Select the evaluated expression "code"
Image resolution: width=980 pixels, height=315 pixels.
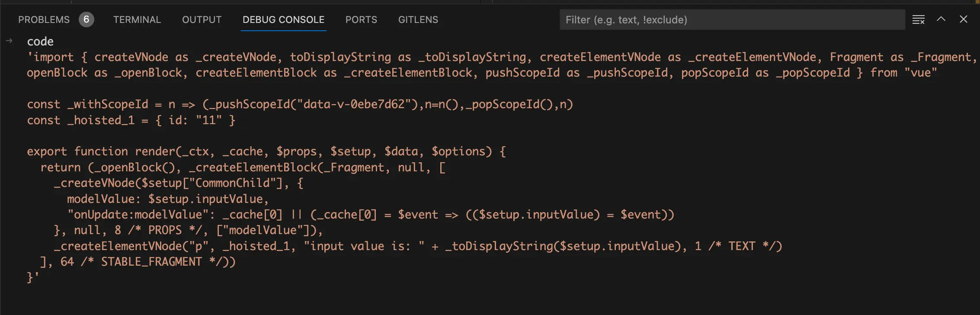[40, 42]
